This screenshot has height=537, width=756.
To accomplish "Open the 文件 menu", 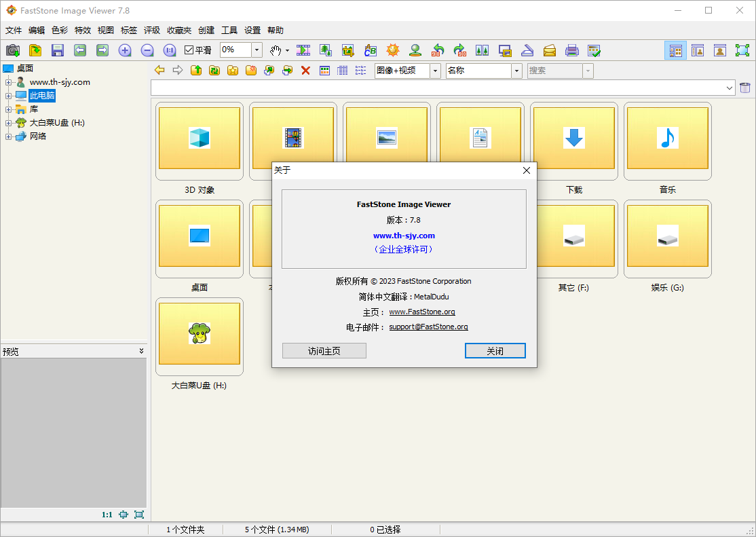I will (x=14, y=31).
